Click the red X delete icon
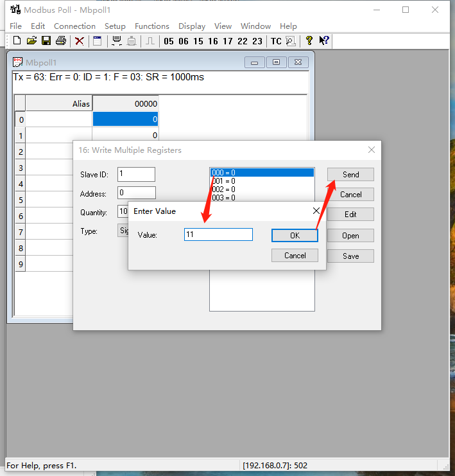 [80, 41]
